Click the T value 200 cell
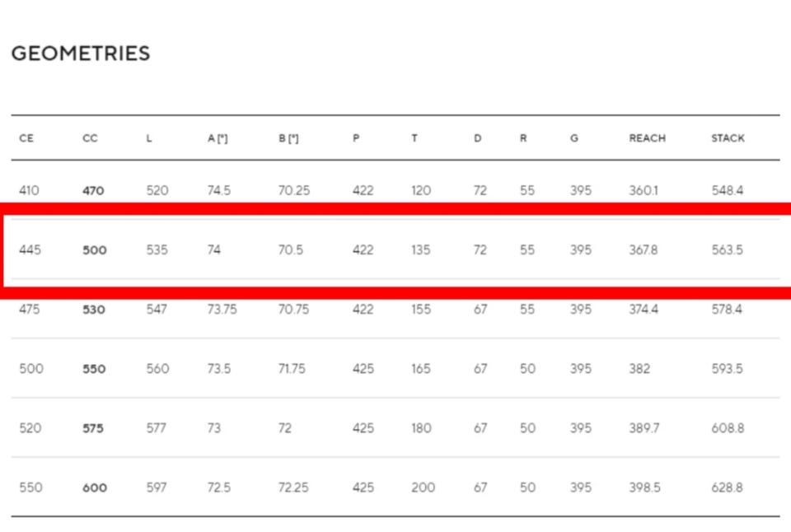The width and height of the screenshot is (791, 532). (x=423, y=488)
